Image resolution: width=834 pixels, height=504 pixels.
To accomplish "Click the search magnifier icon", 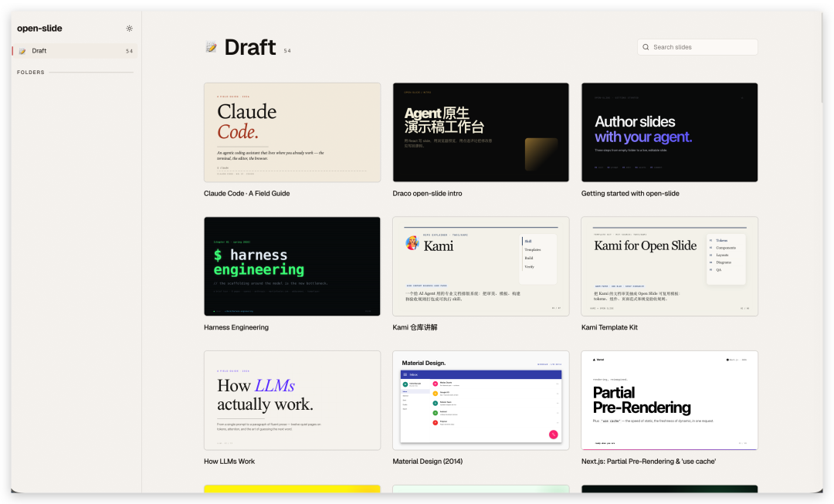I will (x=646, y=47).
